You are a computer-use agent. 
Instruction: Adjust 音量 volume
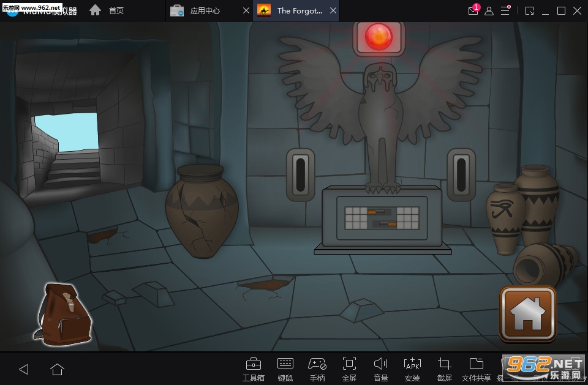tap(381, 369)
